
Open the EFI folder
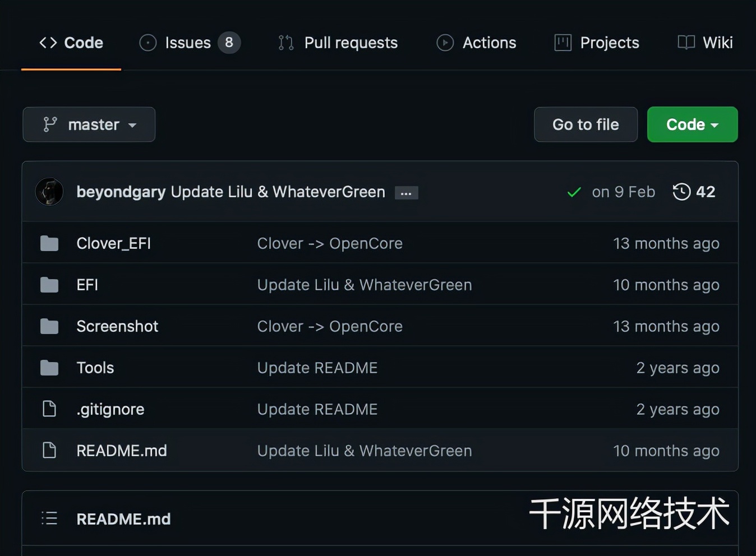(87, 285)
